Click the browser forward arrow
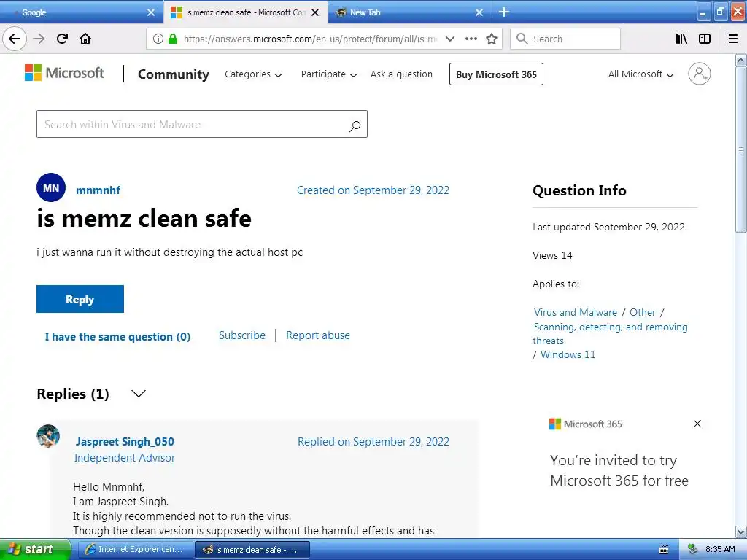This screenshot has width=747, height=560. [x=39, y=39]
